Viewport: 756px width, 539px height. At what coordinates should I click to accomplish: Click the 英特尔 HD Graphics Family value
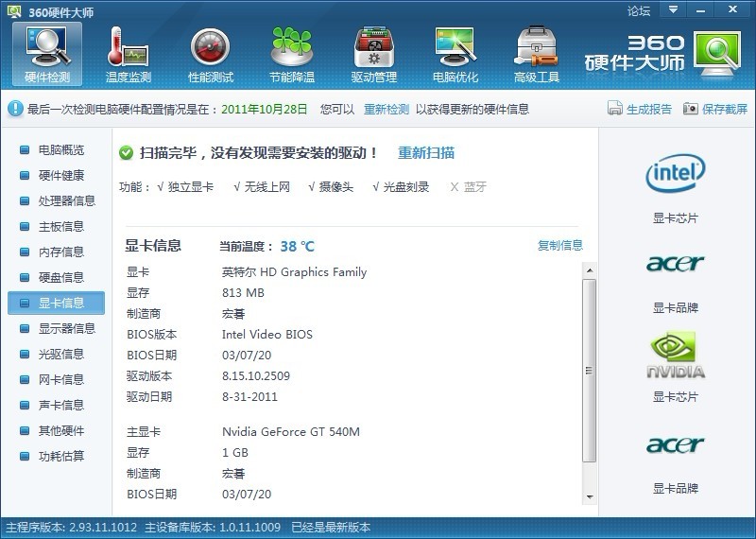point(294,272)
